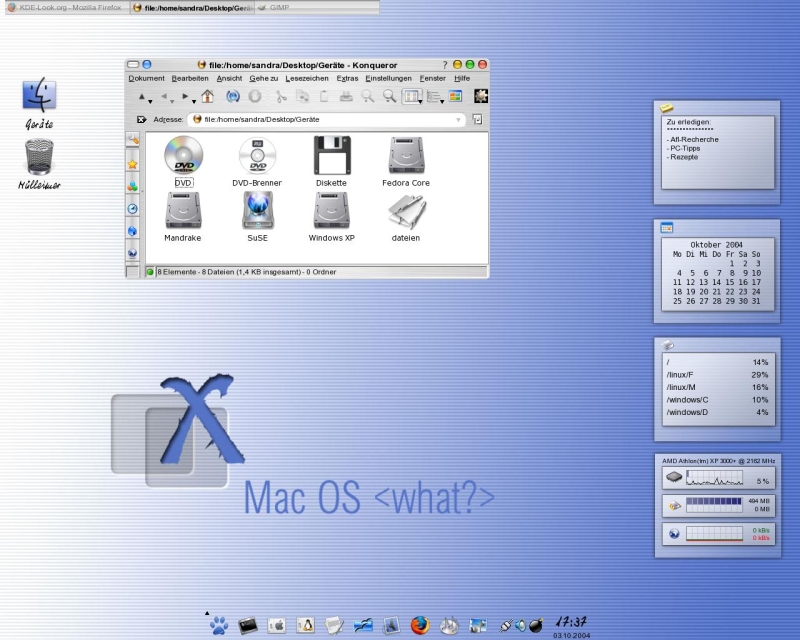The height and width of the screenshot is (640, 800).
Task: Expand the panel with the small arrow above the paw icon
Action: (207, 613)
